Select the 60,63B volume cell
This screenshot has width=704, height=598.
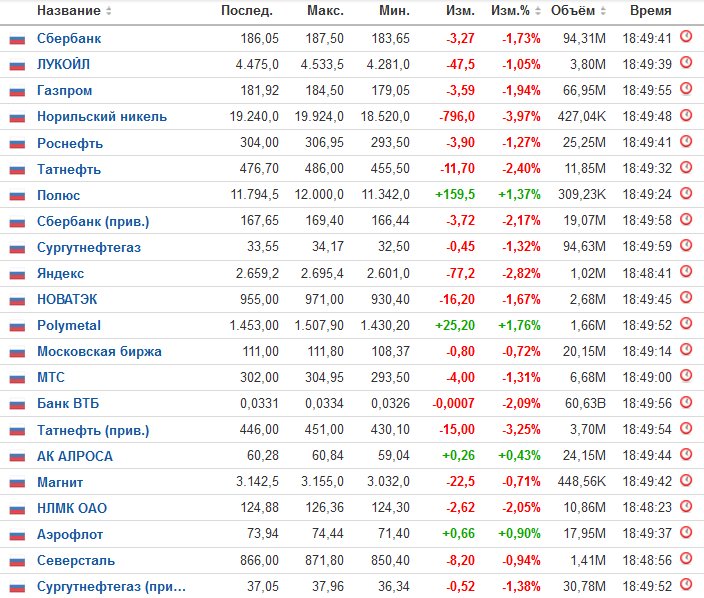[585, 403]
